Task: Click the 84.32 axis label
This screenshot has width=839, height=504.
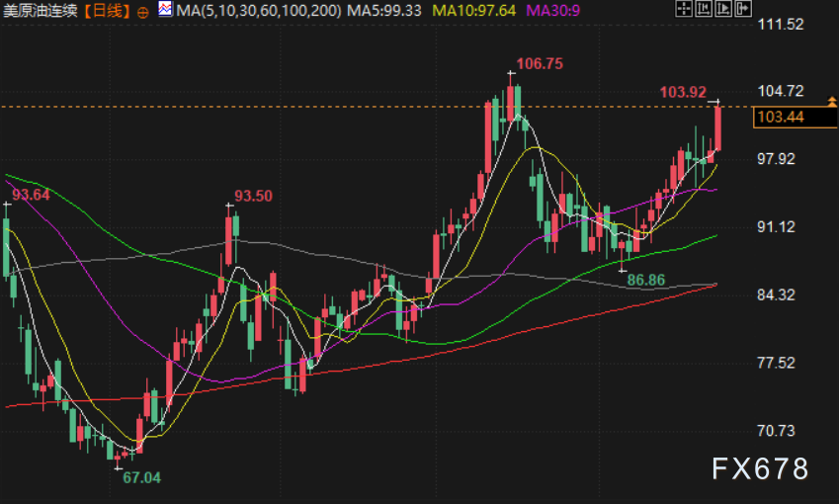Action: 777,294
